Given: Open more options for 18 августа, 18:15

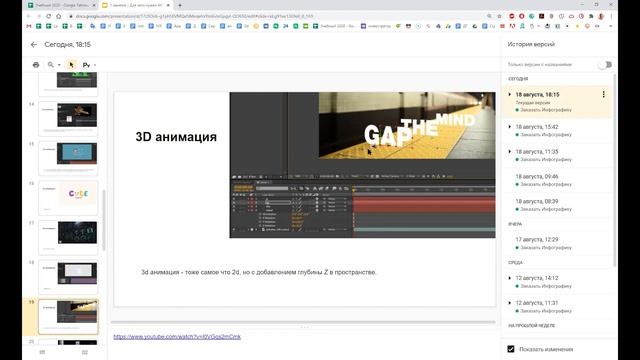Looking at the screenshot, I should [x=603, y=94].
